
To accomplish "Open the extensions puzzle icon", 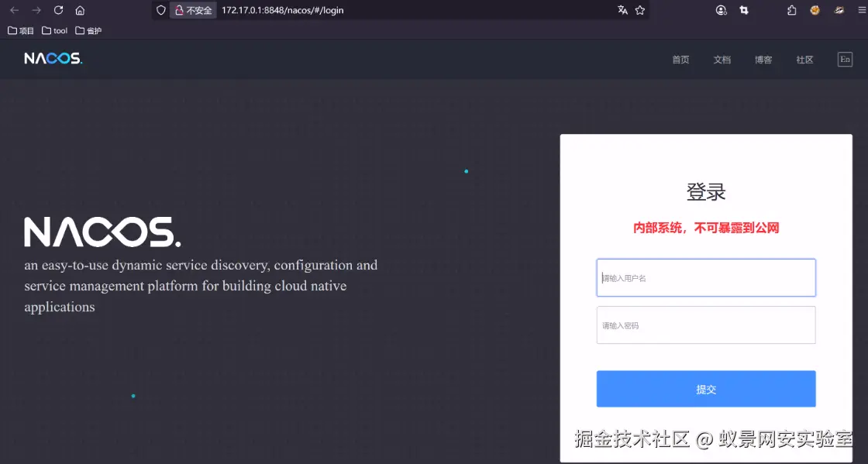I will pyautogui.click(x=791, y=10).
